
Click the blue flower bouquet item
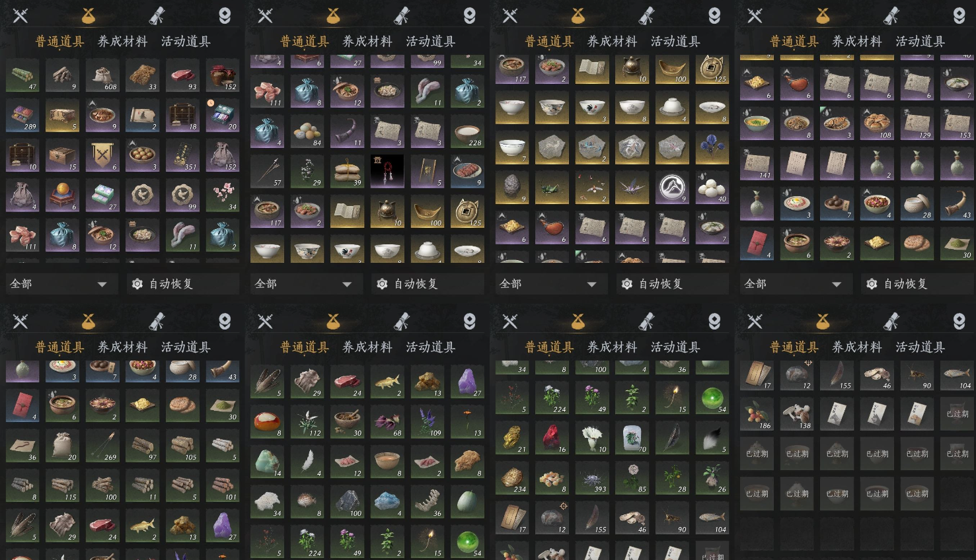712,149
